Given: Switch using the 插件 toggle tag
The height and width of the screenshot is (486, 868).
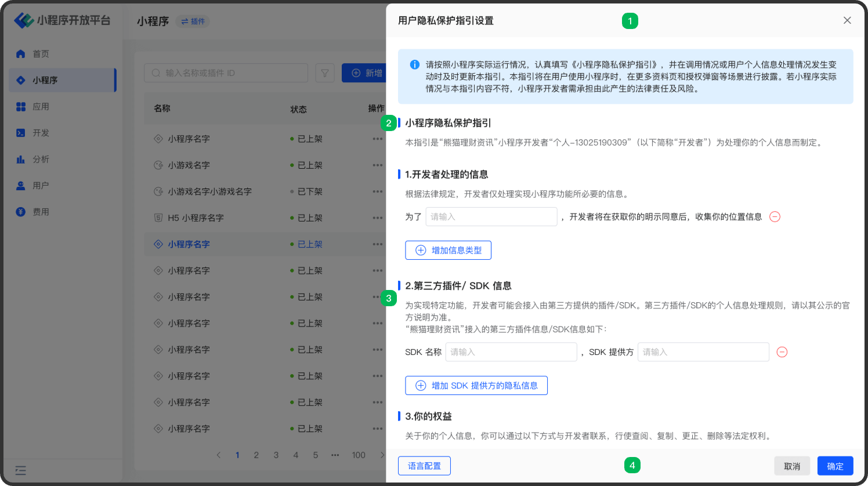Looking at the screenshot, I should point(193,21).
